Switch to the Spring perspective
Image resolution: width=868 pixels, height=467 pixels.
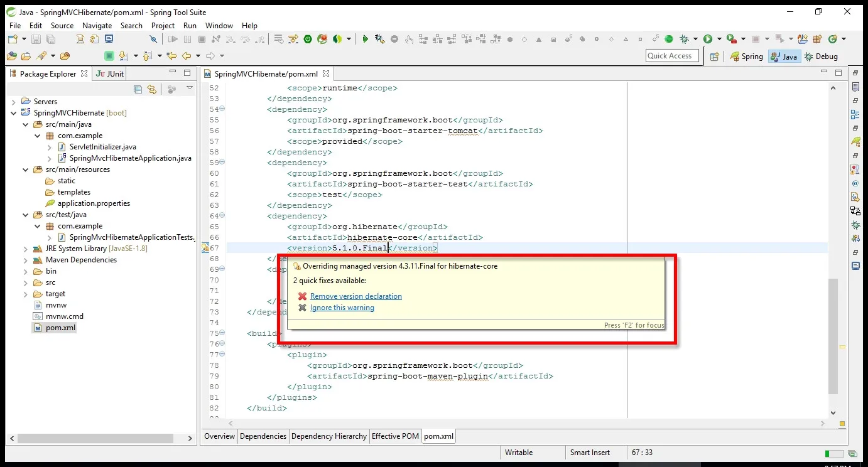coord(746,56)
